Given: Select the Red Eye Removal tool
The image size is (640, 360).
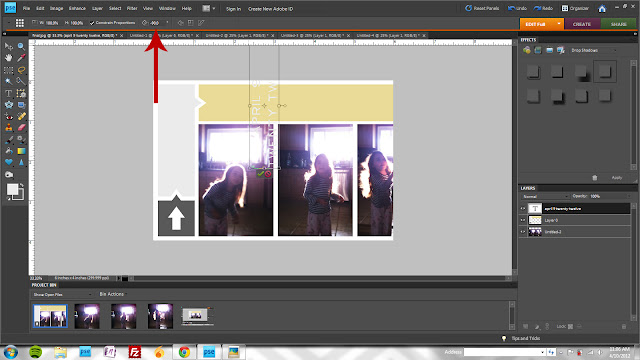Looking at the screenshot, I should tap(9, 116).
